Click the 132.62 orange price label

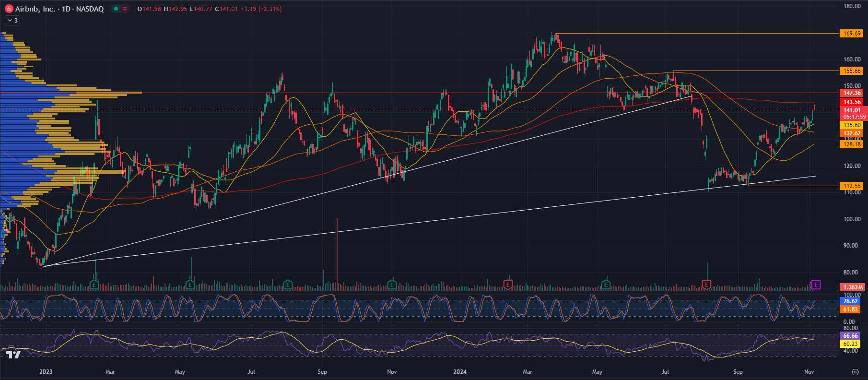point(852,133)
